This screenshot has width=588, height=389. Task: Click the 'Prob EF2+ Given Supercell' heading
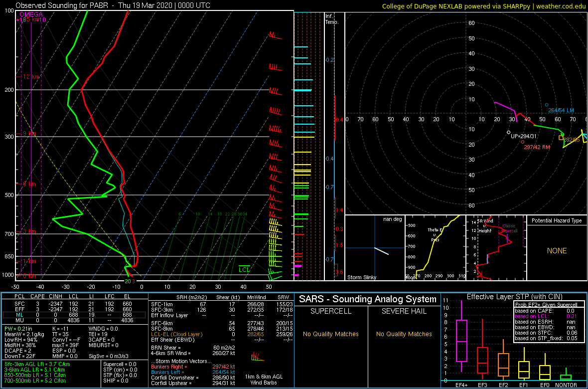pos(546,305)
